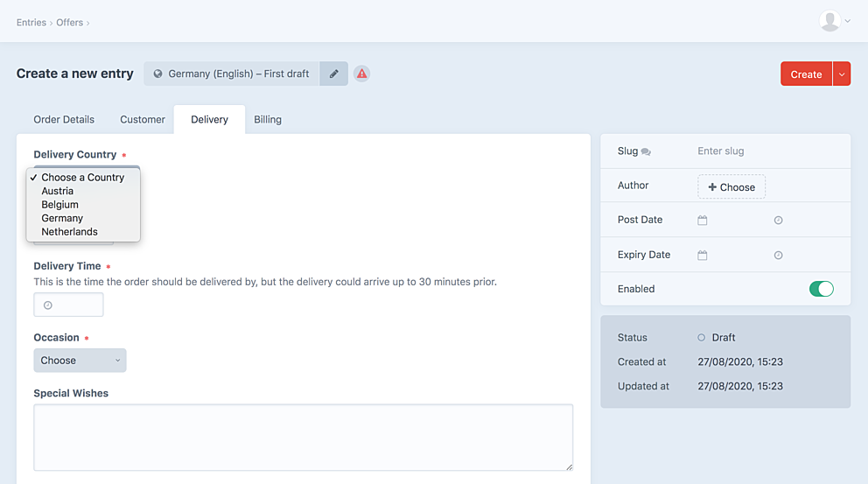
Task: Open the Post Date calendar picker
Action: pos(703,220)
